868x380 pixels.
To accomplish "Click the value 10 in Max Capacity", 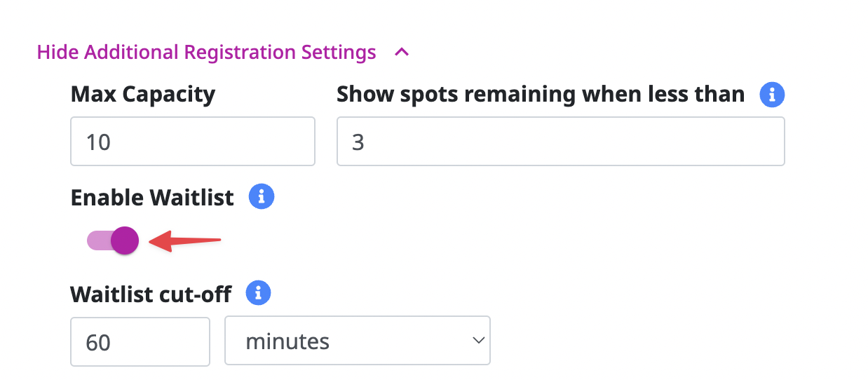I will [98, 142].
